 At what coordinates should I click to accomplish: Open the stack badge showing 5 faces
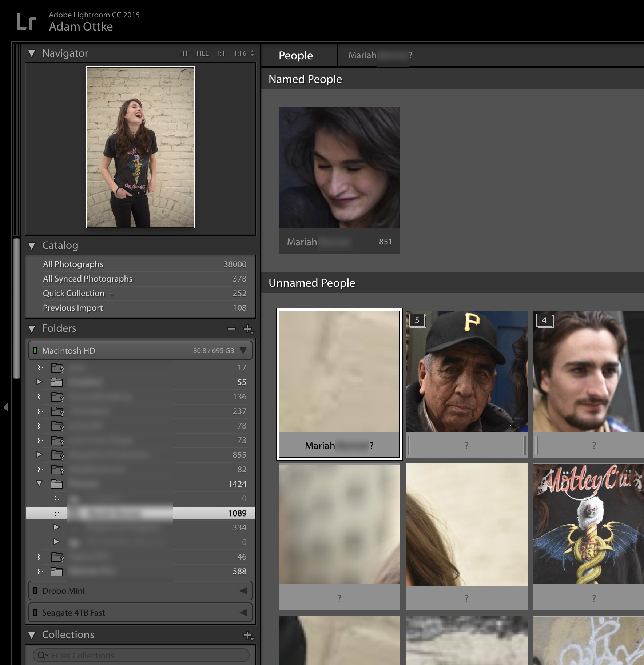pos(417,320)
